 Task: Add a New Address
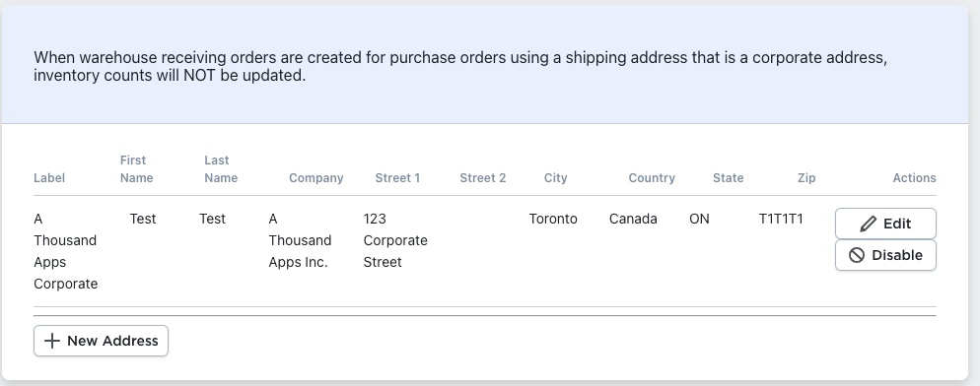pyautogui.click(x=101, y=341)
